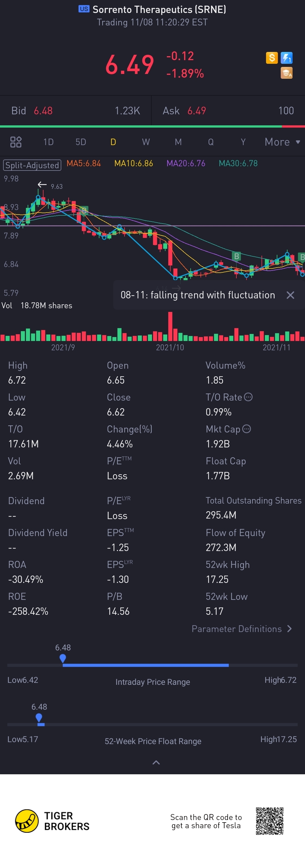305x868 pixels.
Task: Select the W weekly chart tab
Action: [146, 142]
